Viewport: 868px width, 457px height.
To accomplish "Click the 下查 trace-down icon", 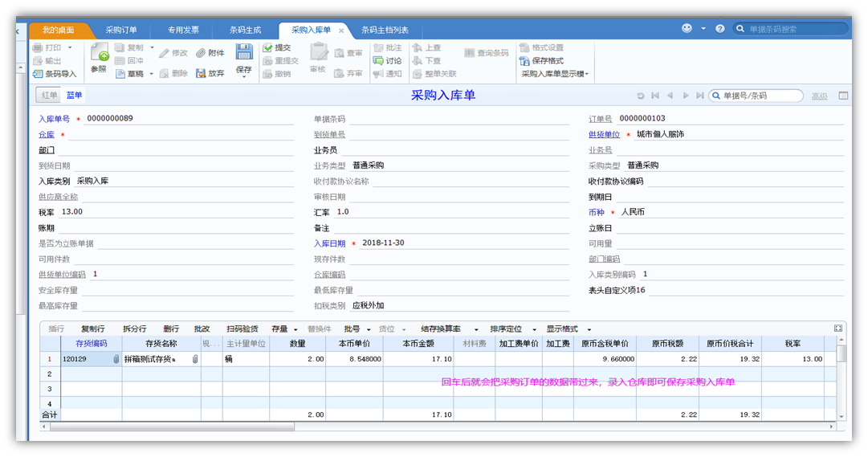I will (418, 61).
